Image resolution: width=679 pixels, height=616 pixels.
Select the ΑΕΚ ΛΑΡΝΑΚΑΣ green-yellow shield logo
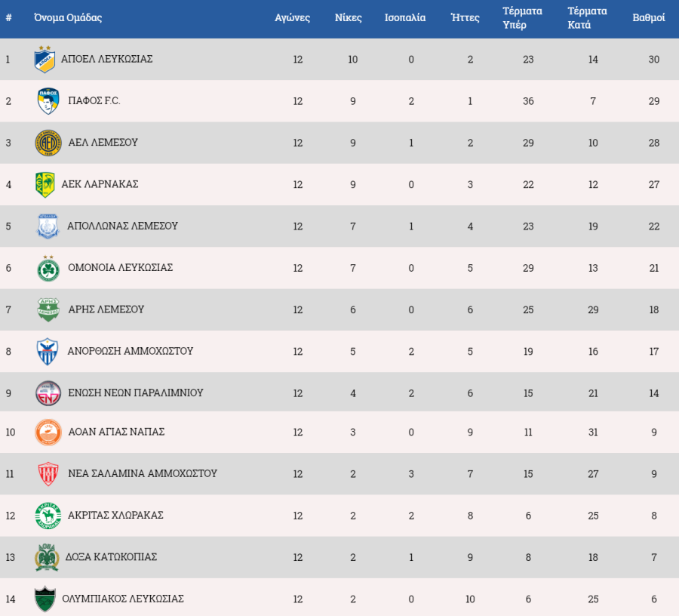point(45,184)
